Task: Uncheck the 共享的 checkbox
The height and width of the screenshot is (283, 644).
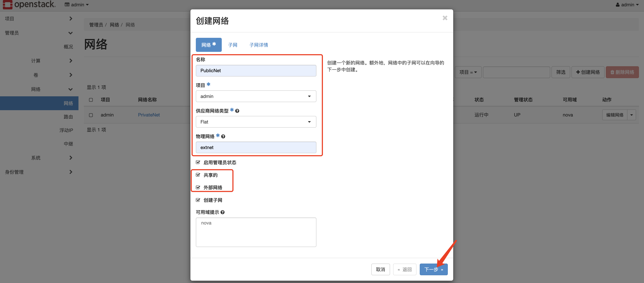Action: tap(198, 175)
